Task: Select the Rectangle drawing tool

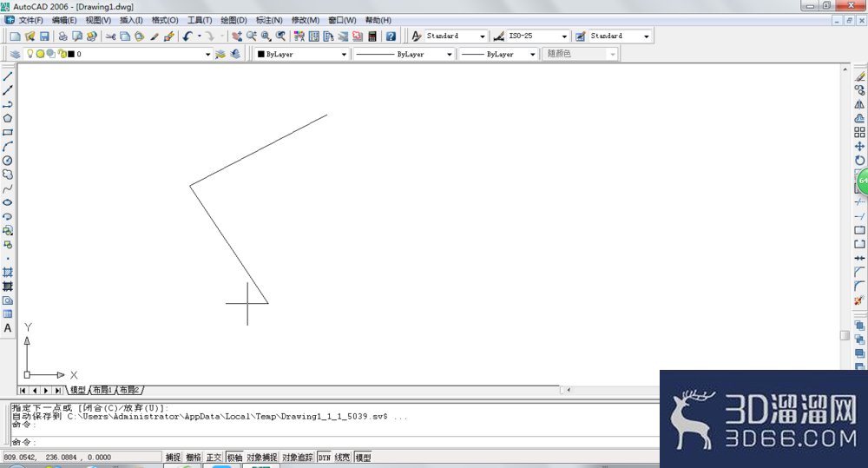Action: (x=8, y=132)
